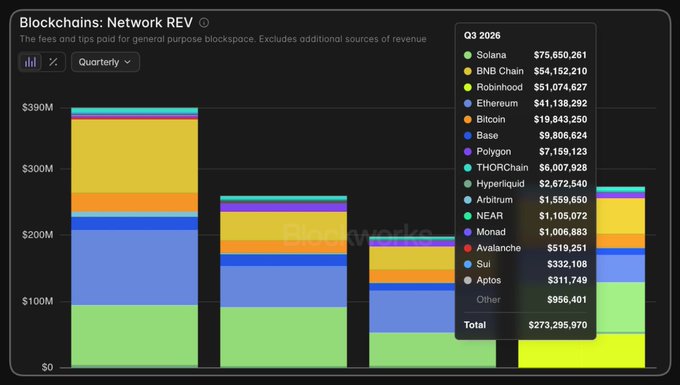680x385 pixels.
Task: Click the $390M axis label
Action: pos(38,108)
